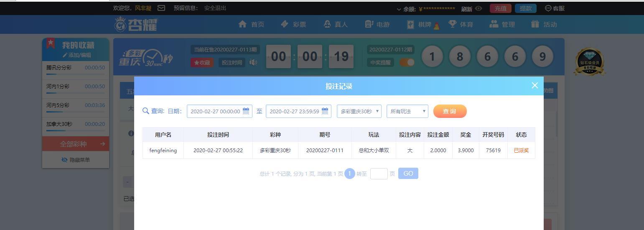Click the 期号 column header
This screenshot has width=644, height=230.
click(325, 135)
